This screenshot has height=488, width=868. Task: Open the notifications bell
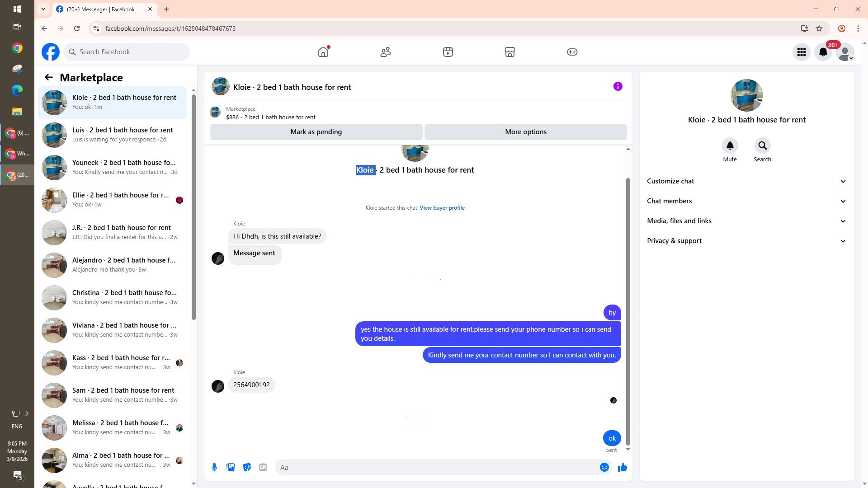click(x=823, y=52)
